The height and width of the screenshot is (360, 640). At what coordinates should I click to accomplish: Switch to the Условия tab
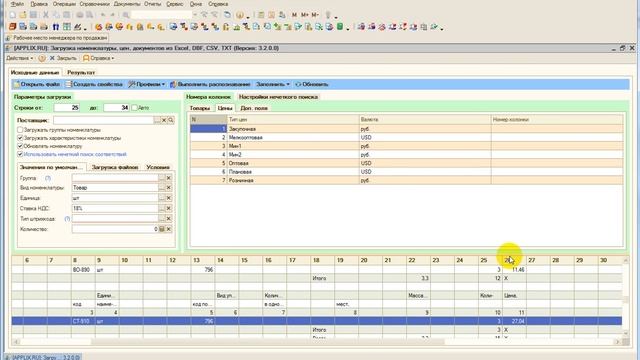[158, 167]
